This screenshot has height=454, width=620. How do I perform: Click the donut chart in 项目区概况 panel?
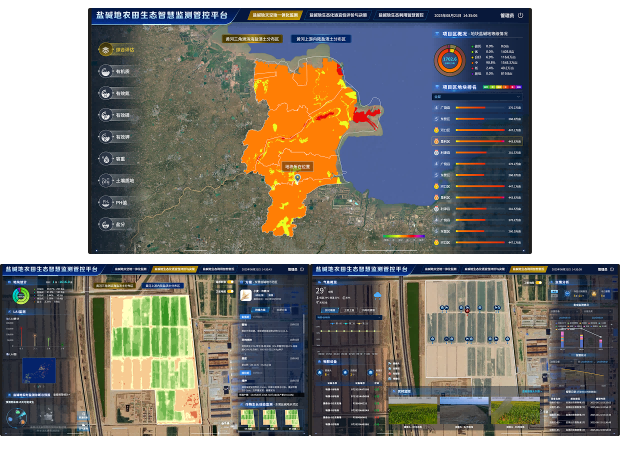pyautogui.click(x=449, y=59)
